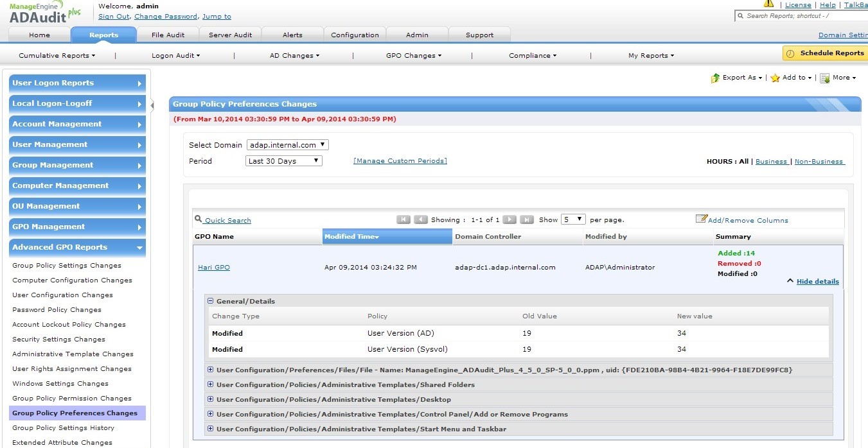The width and height of the screenshot is (868, 448).
Task: Open the Select Domain dropdown
Action: [x=287, y=145]
